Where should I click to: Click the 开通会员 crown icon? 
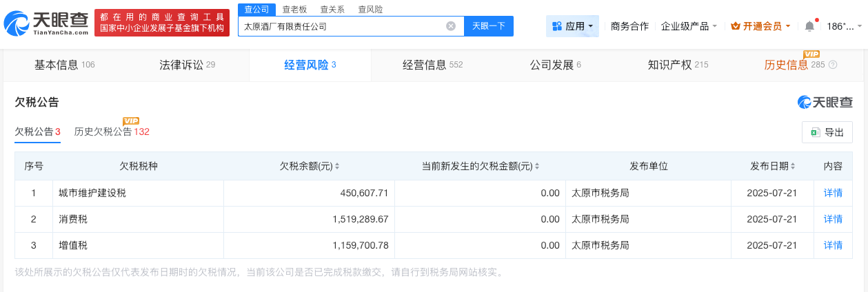(735, 26)
